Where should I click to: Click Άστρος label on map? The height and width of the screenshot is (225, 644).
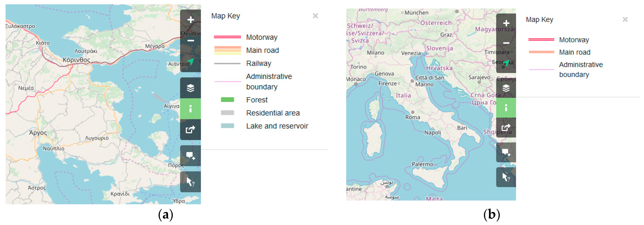click(37, 188)
